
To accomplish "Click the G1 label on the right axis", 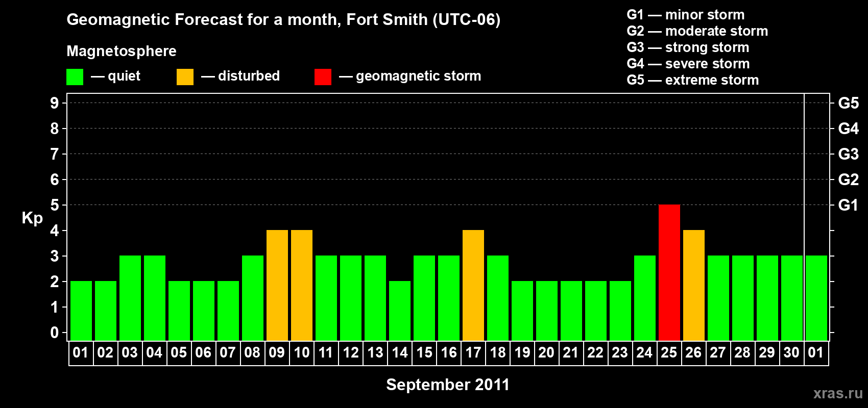I will pyautogui.click(x=848, y=205).
